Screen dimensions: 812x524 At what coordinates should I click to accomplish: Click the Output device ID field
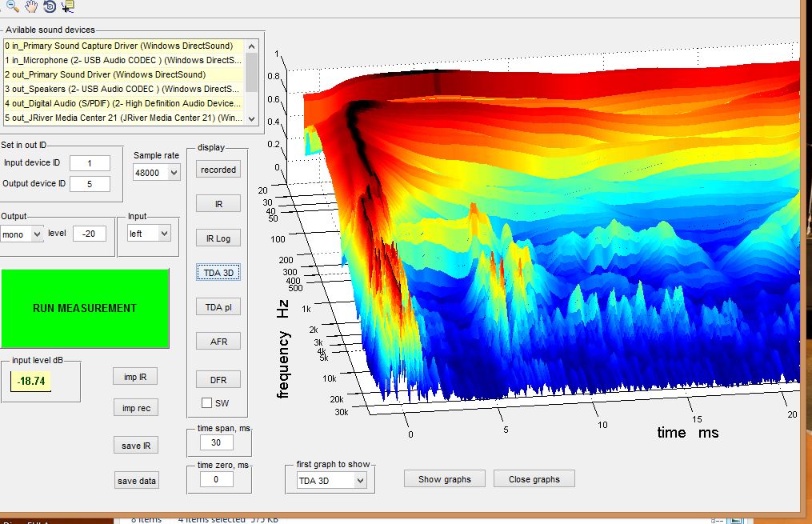pos(90,184)
